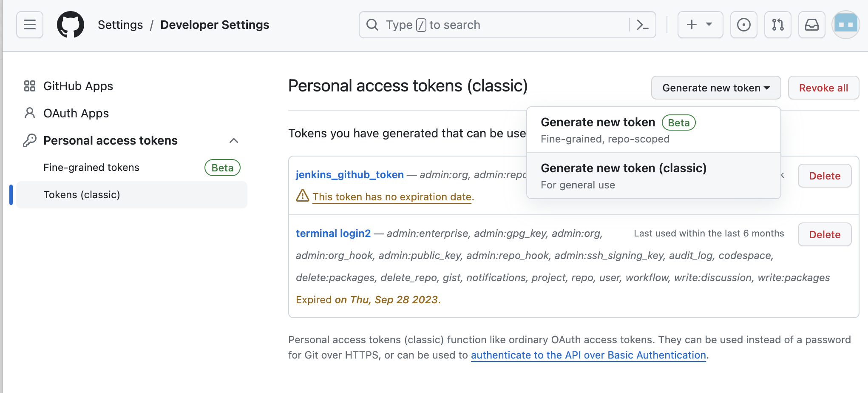
Task: Open the Issues icon in header
Action: [743, 25]
